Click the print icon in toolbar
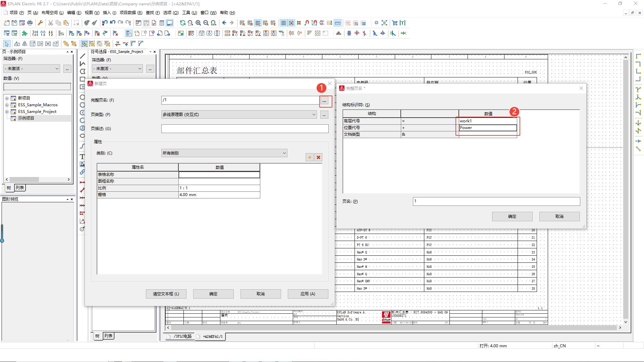Image resolution: width=644 pixels, height=362 pixels. (30, 23)
